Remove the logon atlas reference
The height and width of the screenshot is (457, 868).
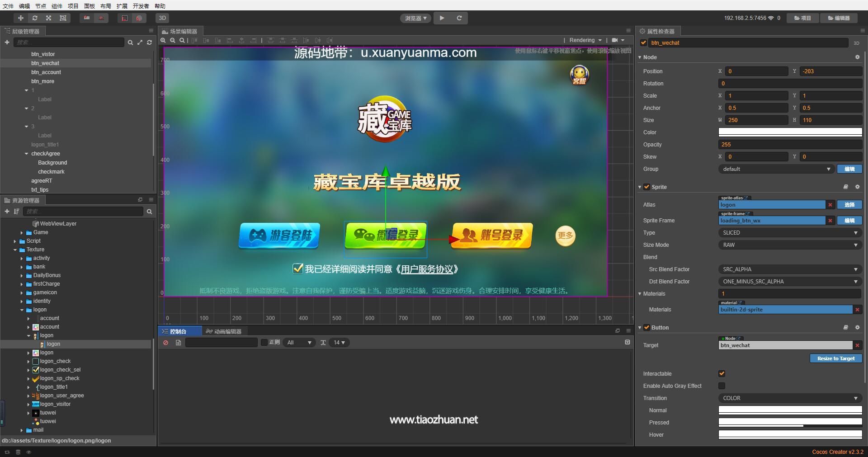coord(830,205)
